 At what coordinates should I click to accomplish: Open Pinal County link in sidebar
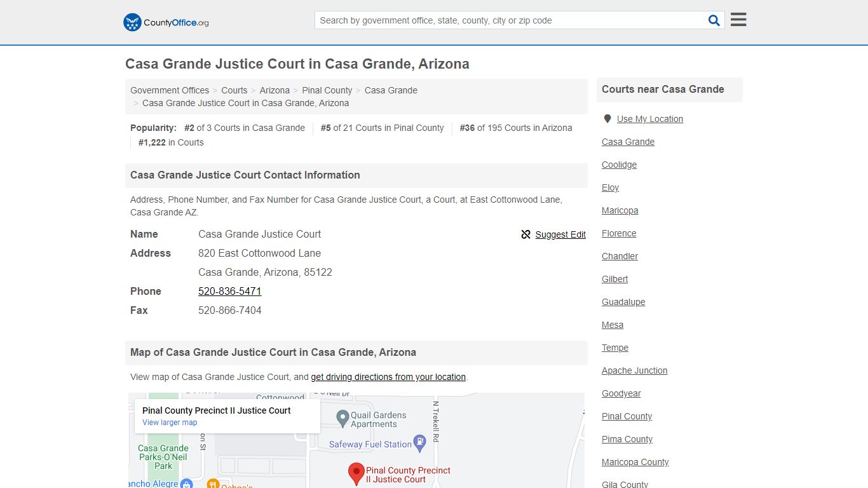click(x=627, y=416)
